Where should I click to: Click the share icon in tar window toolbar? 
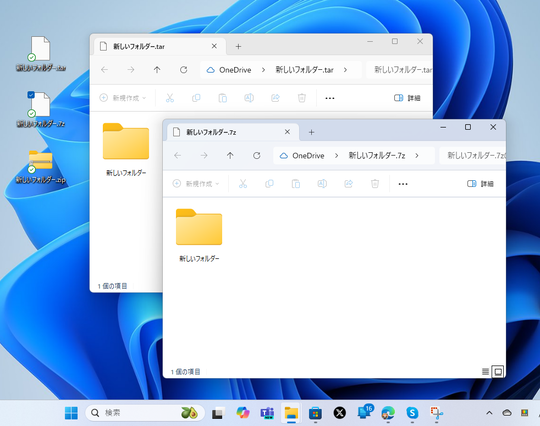click(275, 98)
